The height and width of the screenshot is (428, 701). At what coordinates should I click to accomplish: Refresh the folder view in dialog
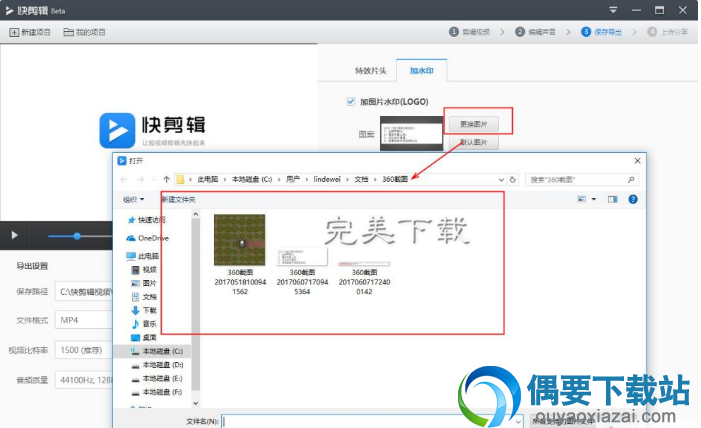point(513,180)
